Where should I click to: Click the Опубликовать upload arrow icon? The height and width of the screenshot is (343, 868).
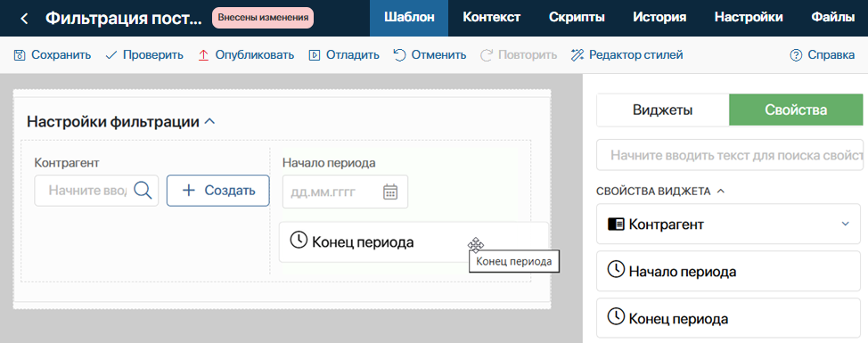203,54
